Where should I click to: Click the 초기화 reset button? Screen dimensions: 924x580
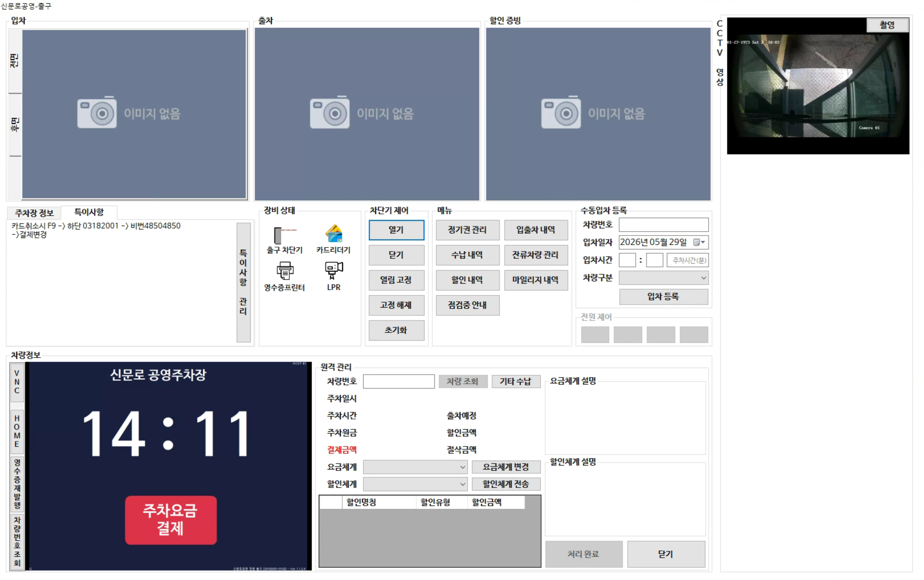click(396, 330)
